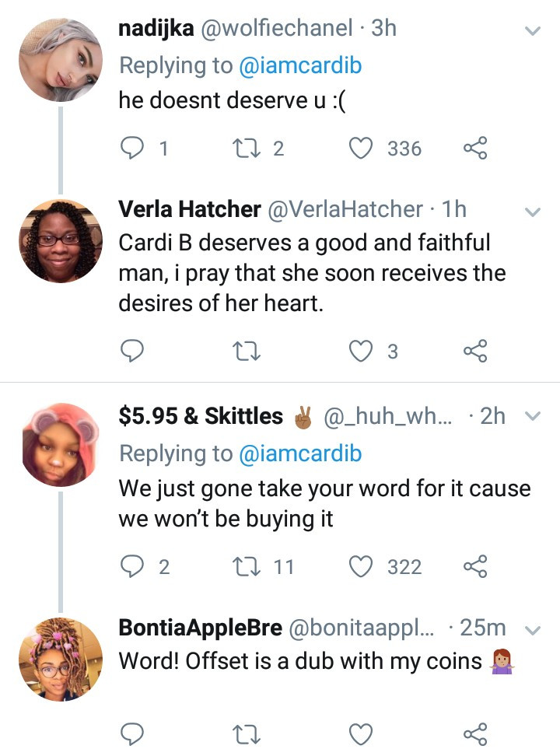Like Verla Hatcher's tweet
This screenshot has height=749, width=560.
click(x=360, y=352)
